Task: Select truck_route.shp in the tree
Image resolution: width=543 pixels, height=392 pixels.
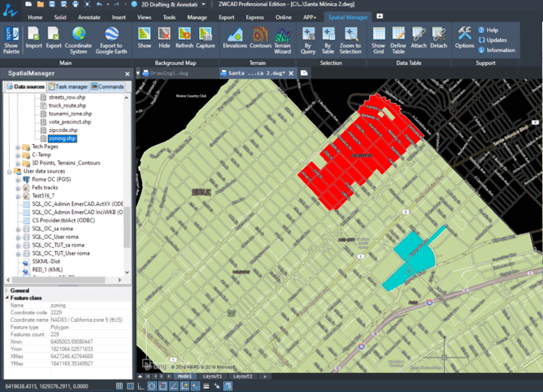Action: point(67,106)
